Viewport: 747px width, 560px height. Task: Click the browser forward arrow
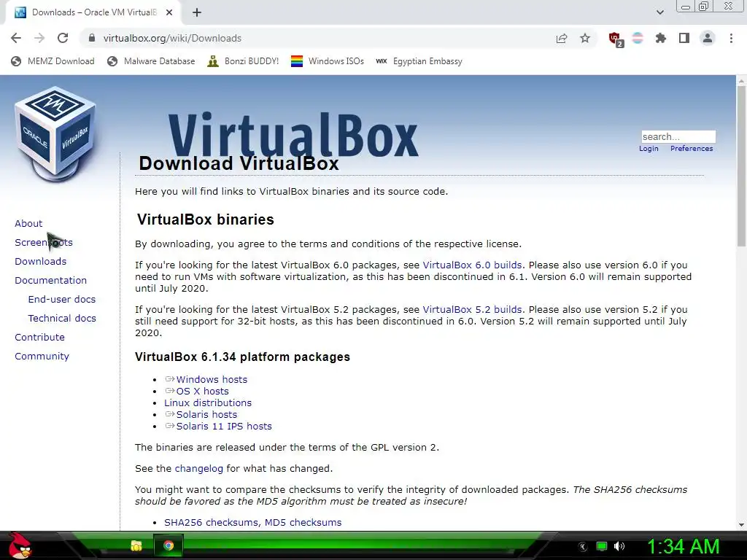(x=39, y=38)
